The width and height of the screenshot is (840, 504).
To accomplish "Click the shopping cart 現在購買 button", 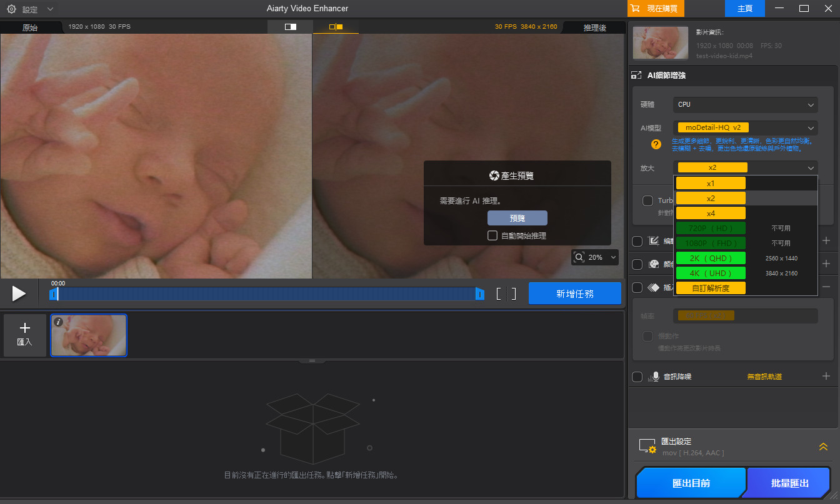I will click(656, 9).
